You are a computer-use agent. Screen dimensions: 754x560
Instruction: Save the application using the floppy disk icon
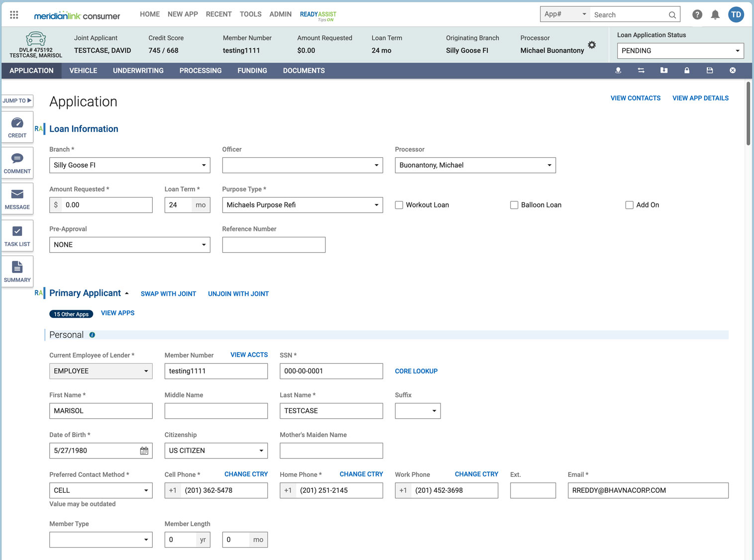[710, 70]
